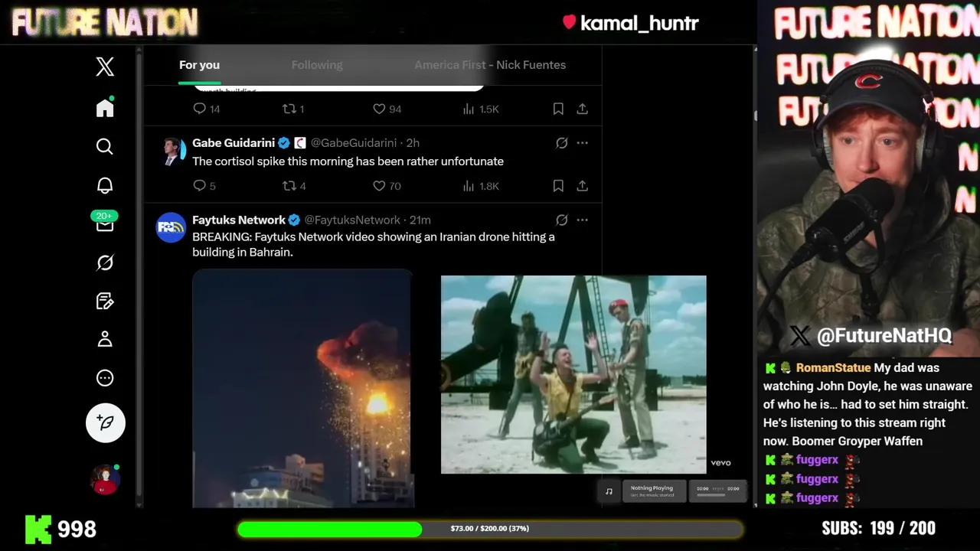The height and width of the screenshot is (551, 980).
Task: Like the post with 94 likes
Action: point(387,109)
